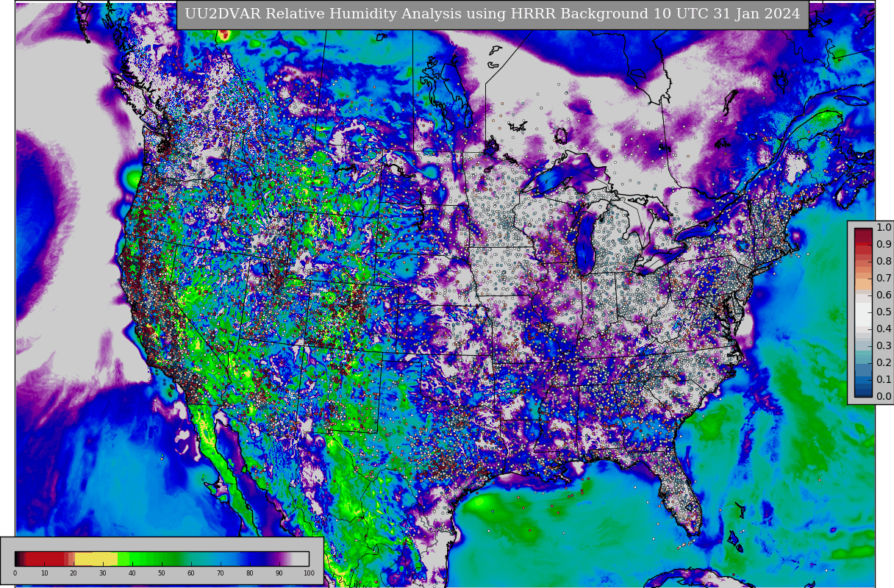
Task: Pick the light gray end band on humidity colorbar
Action: [x=301, y=559]
